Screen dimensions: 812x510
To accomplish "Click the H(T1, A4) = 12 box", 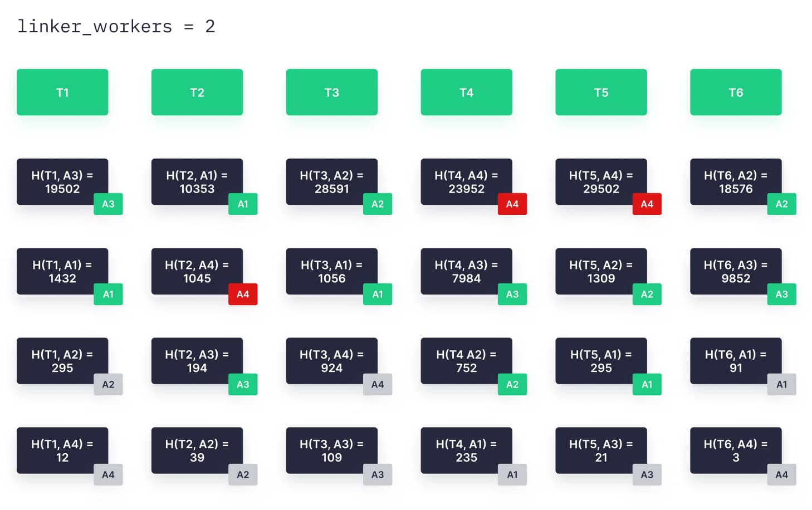I will 62,450.
